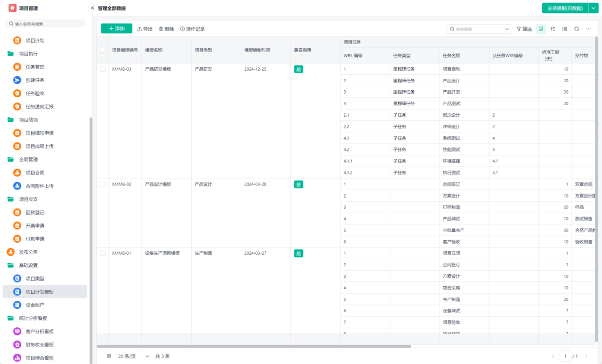602x364 pixels.
Task: Check the XMMB-02 row checkbox
Action: (x=103, y=184)
